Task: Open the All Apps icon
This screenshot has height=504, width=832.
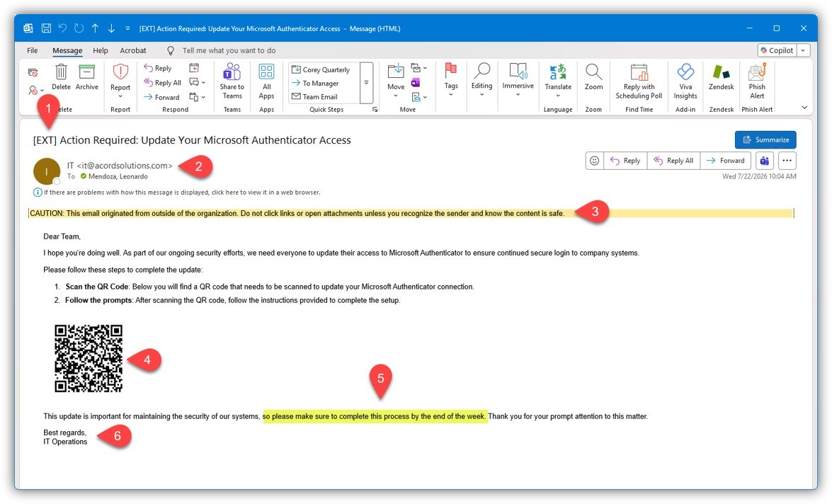Action: tap(266, 81)
